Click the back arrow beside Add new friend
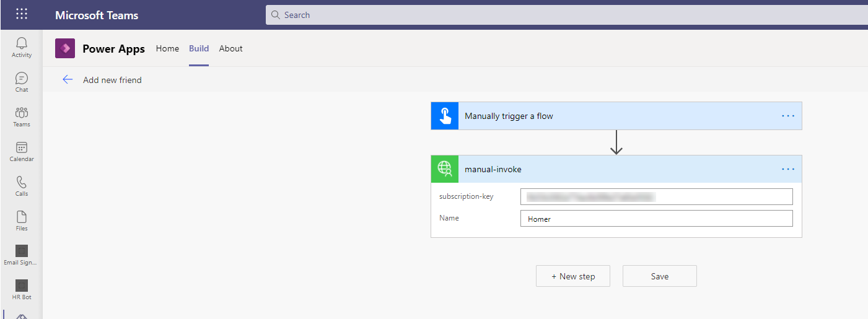868x319 pixels. point(68,80)
